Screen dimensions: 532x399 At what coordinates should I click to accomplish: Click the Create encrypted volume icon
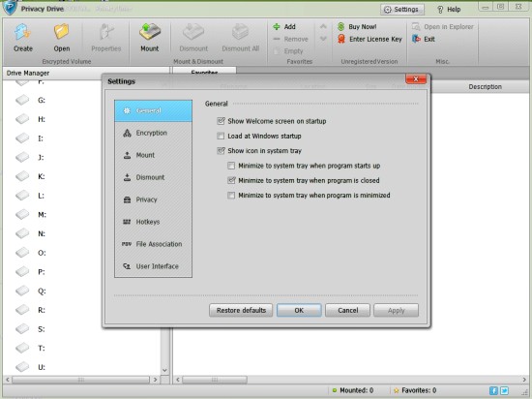23,33
